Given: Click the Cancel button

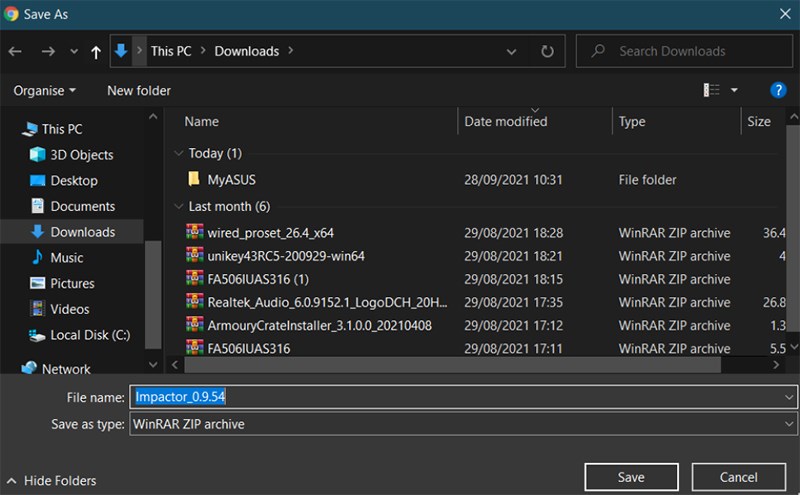Looking at the screenshot, I should coord(738,477).
